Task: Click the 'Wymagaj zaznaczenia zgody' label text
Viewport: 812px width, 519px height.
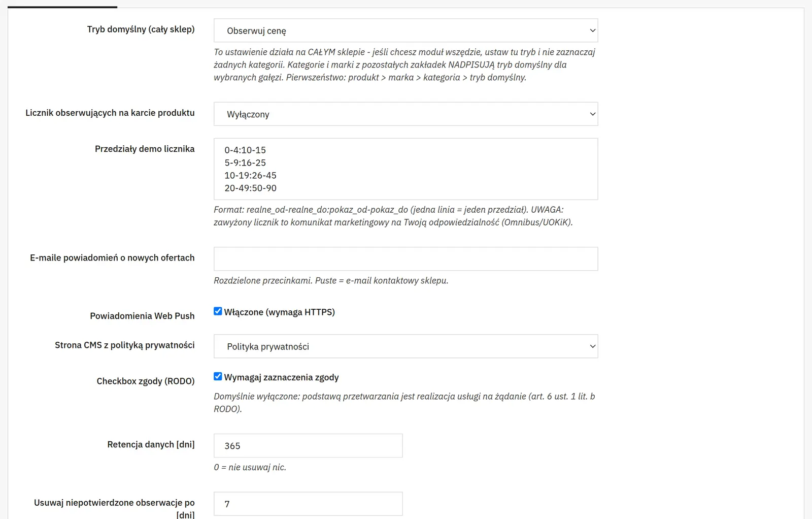Action: [x=281, y=377]
